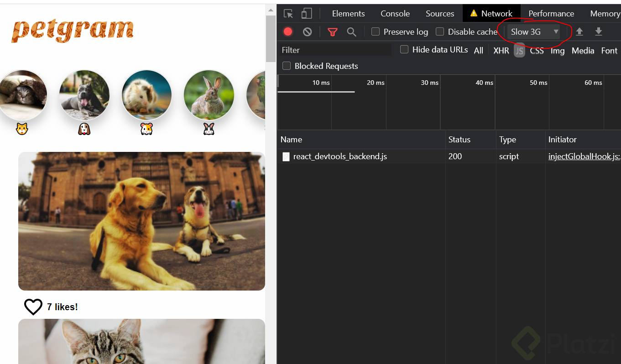Viewport: 621px width, 364px height.
Task: Click the 30 ms timeline marker
Action: 429,83
